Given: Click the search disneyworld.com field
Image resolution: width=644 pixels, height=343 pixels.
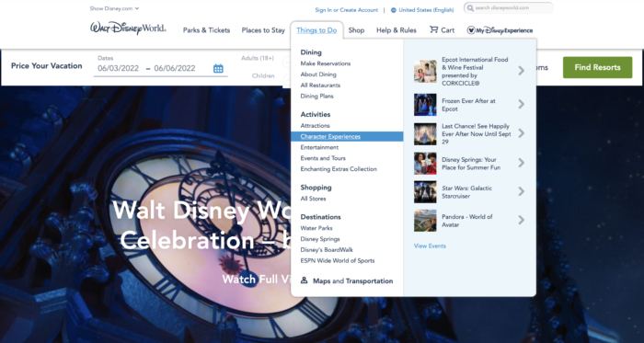Looking at the screenshot, I should pyautogui.click(x=509, y=7).
